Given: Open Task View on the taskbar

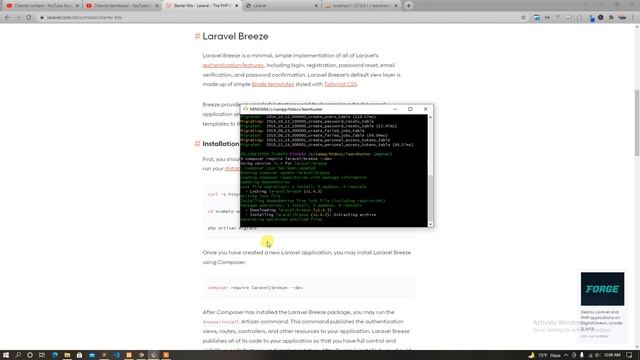Looking at the screenshot, I should coord(42,355).
